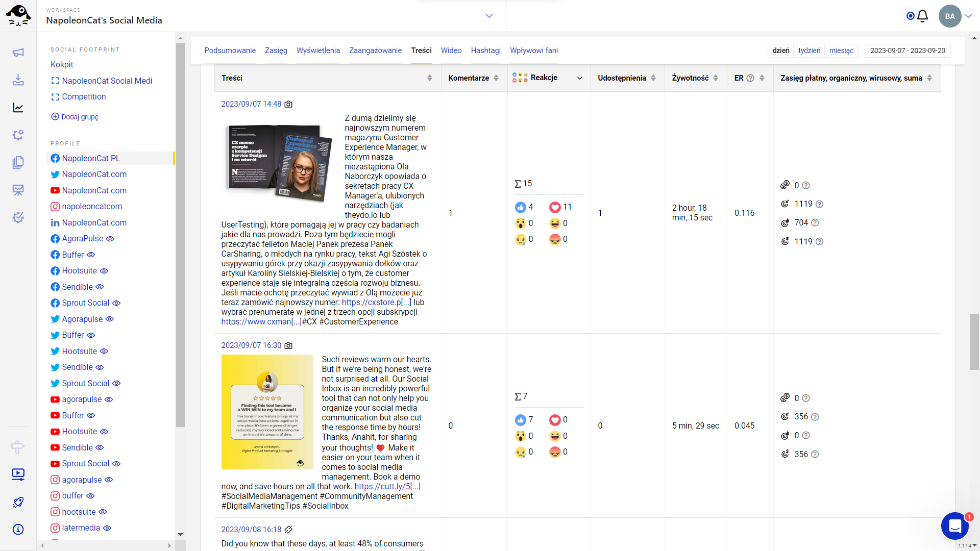Switch to the Podsumowanie tab
This screenshot has width=980, height=551.
pyautogui.click(x=230, y=51)
